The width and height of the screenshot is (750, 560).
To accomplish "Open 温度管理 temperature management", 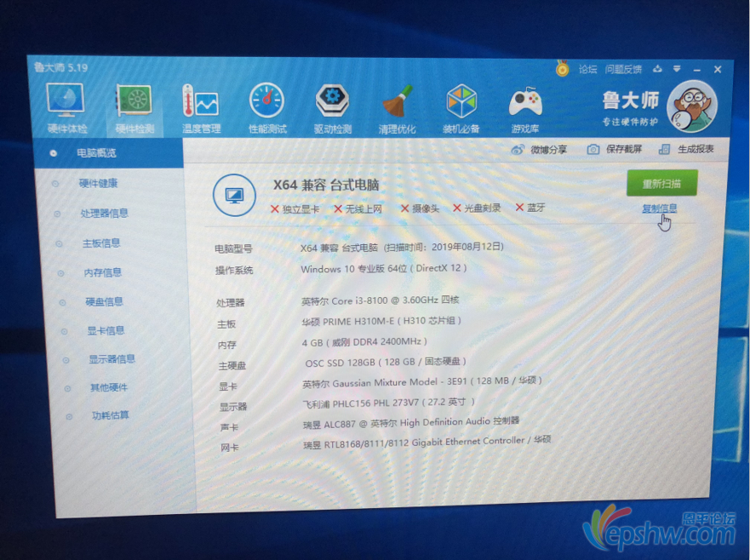I will [x=201, y=109].
